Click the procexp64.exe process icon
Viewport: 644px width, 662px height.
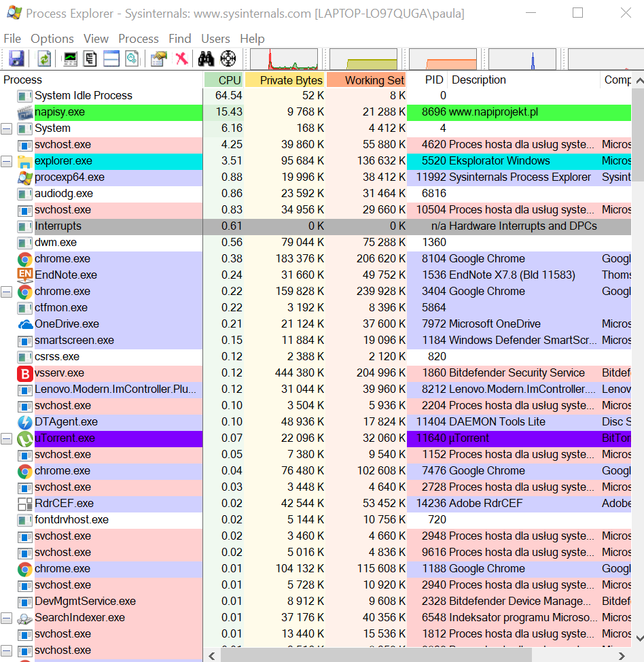coord(25,177)
